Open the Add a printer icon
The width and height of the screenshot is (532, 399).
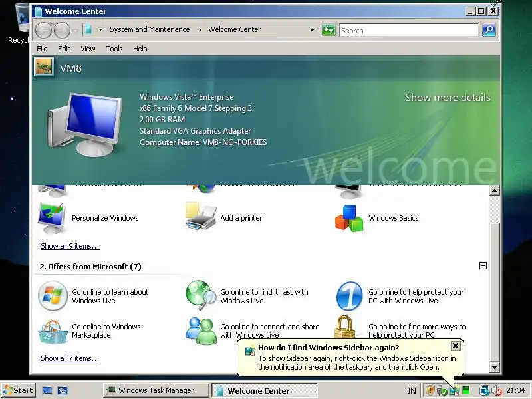pos(201,217)
